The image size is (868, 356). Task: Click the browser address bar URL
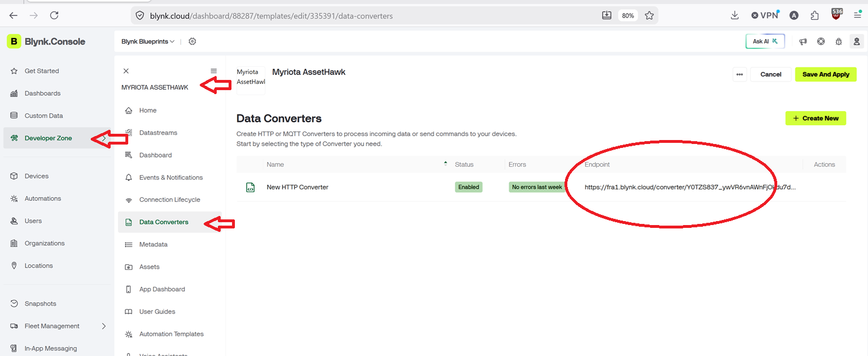pos(271,16)
